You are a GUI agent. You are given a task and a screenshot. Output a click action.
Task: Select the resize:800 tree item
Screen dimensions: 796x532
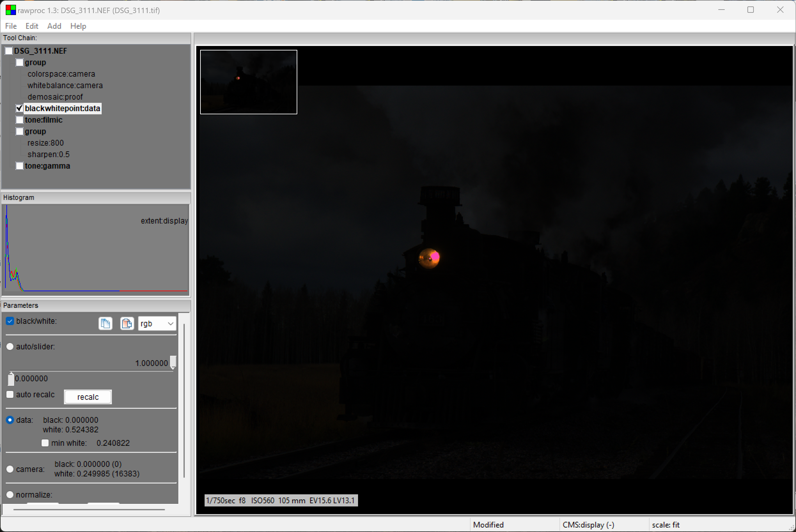tap(45, 143)
